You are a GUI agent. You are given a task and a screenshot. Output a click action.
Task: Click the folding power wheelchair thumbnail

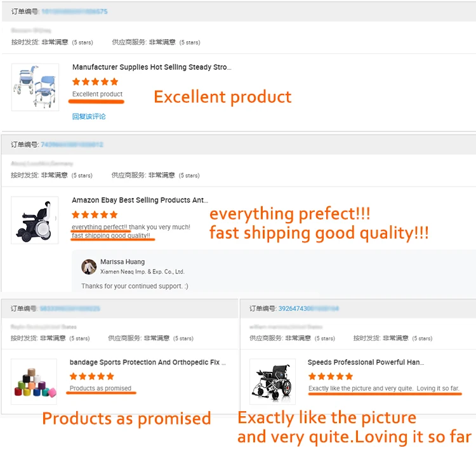pyautogui.click(x=272, y=382)
